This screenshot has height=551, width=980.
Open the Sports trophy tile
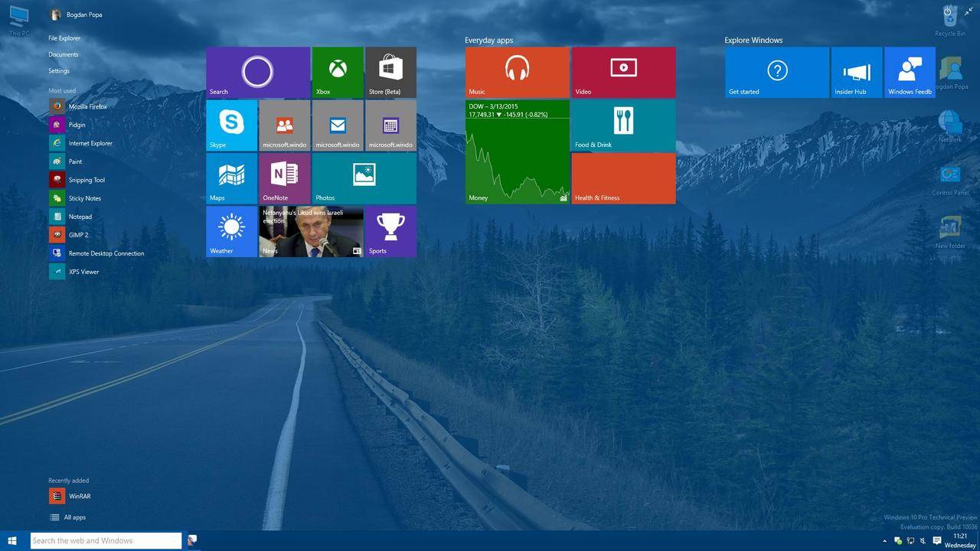pos(390,230)
